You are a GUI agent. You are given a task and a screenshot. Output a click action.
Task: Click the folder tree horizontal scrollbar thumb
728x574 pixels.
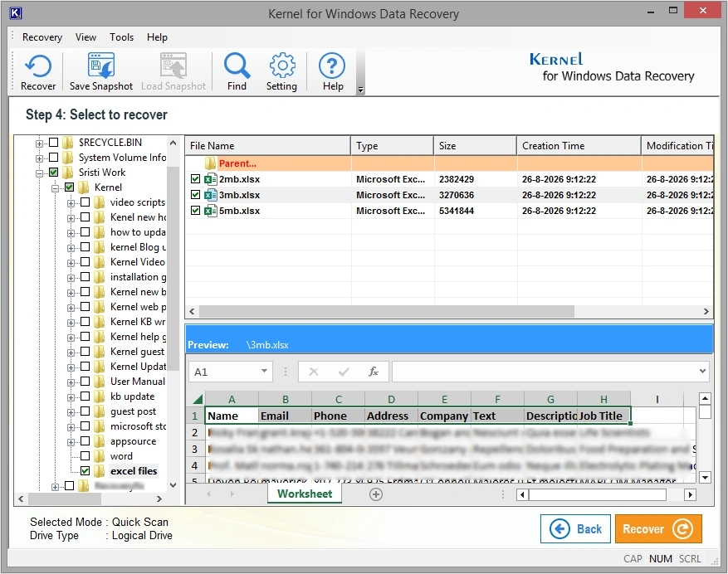(x=65, y=499)
